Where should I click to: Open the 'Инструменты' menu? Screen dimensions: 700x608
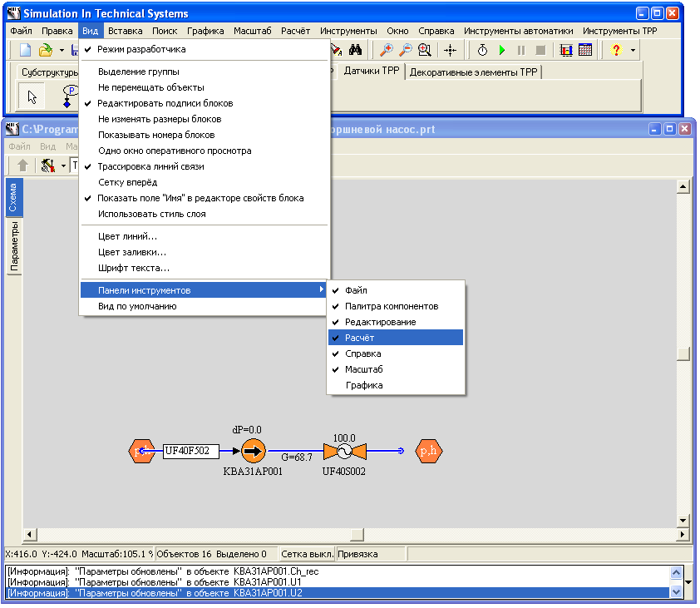click(348, 31)
